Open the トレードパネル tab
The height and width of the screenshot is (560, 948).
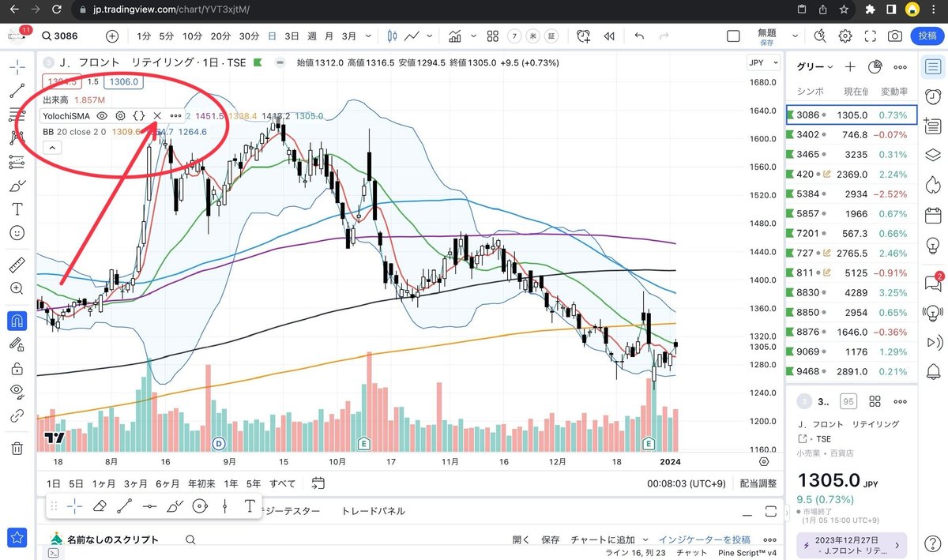point(373,511)
